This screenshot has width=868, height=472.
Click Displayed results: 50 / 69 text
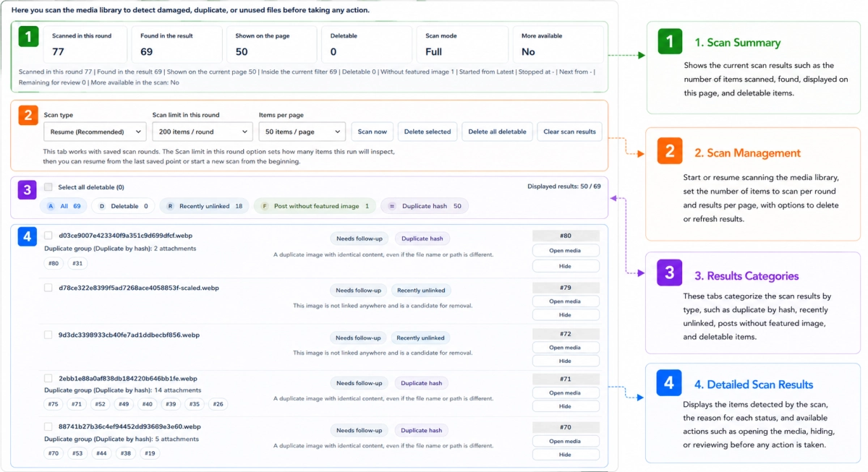(x=564, y=186)
